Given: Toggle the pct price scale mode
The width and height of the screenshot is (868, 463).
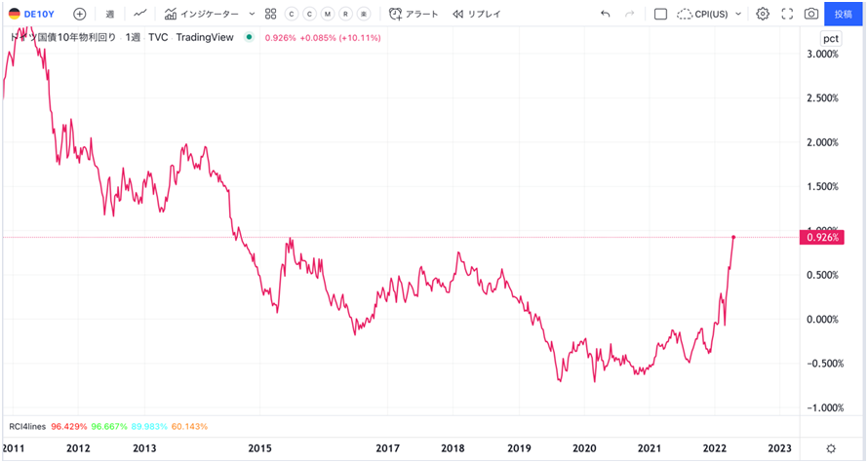Looking at the screenshot, I should click(830, 38).
